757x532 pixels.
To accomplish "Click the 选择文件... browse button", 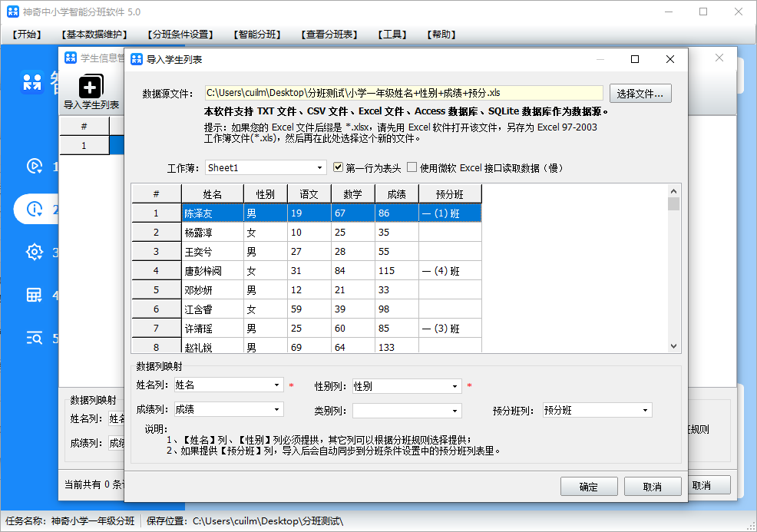I will point(640,94).
